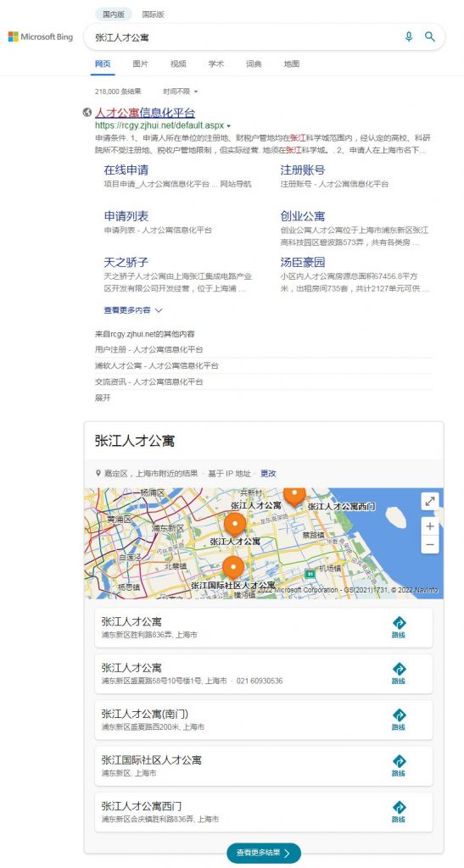This screenshot has height=868, width=464.
Task: Open the 张江国际社区人才公寓 listing
Action: 264,765
